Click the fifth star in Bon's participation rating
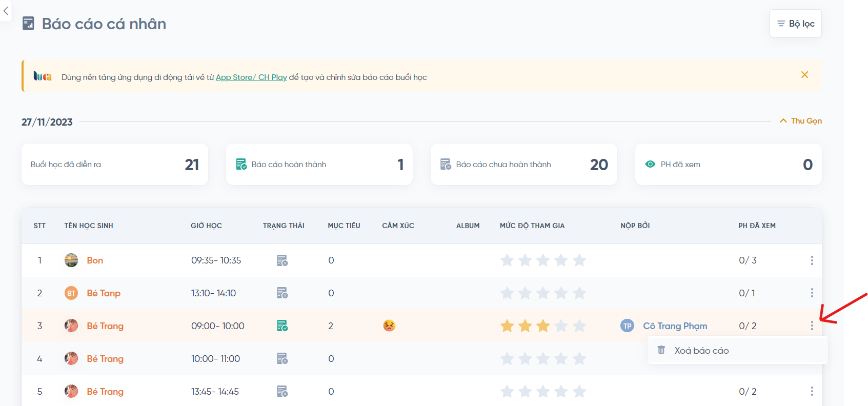 click(579, 260)
